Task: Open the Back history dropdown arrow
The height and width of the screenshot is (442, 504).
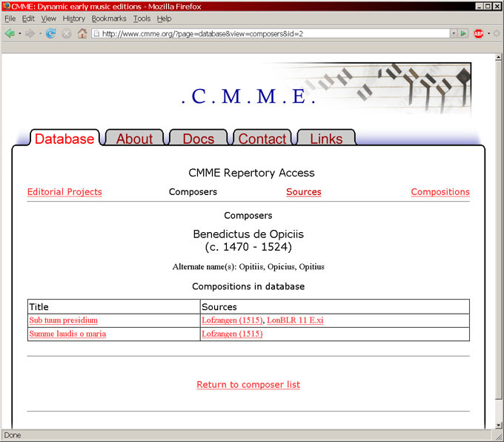Action: [x=19, y=33]
